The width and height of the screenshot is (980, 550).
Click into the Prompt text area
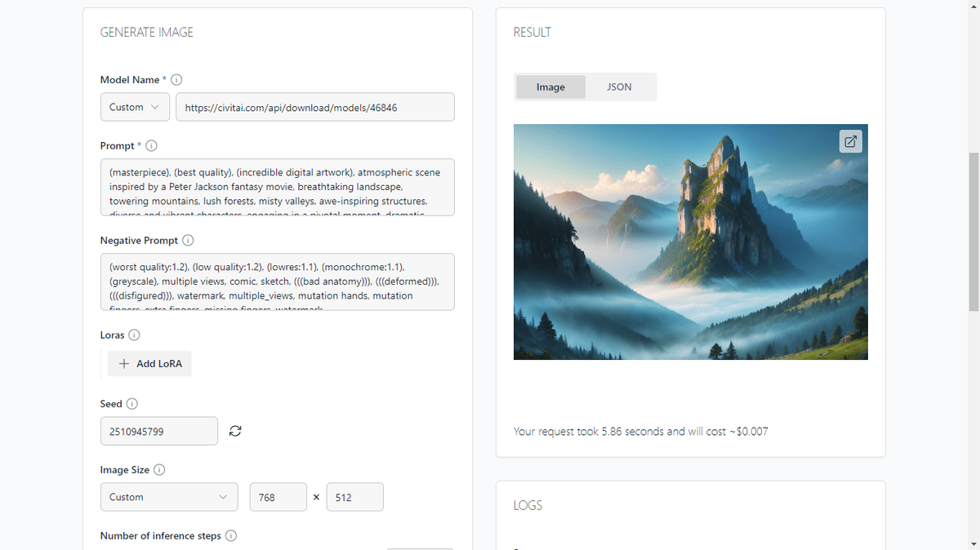278,187
